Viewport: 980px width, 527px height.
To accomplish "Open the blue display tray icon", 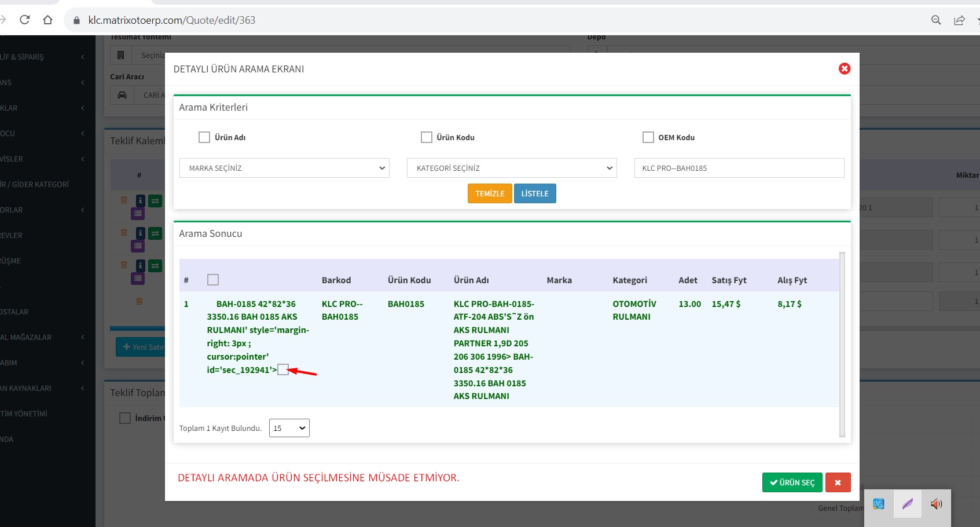I will [x=879, y=504].
